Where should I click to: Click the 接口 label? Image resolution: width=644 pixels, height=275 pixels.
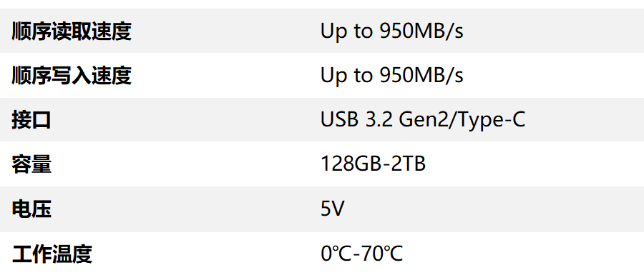click(x=31, y=120)
